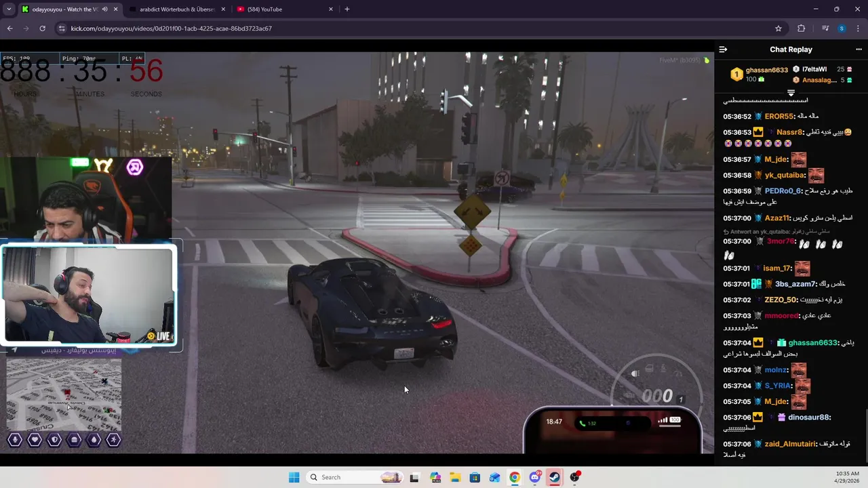Click username Nassr8 in chat
The height and width of the screenshot is (488, 868).
pos(788,133)
